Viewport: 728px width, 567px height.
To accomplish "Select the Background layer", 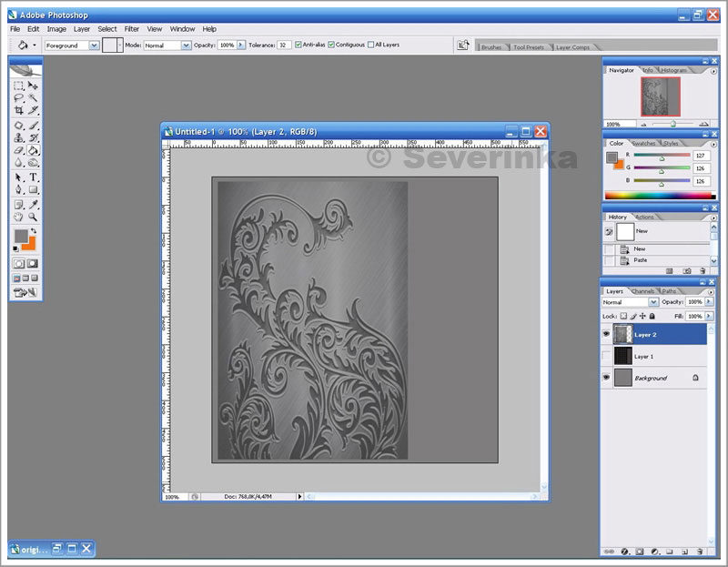I will click(650, 378).
